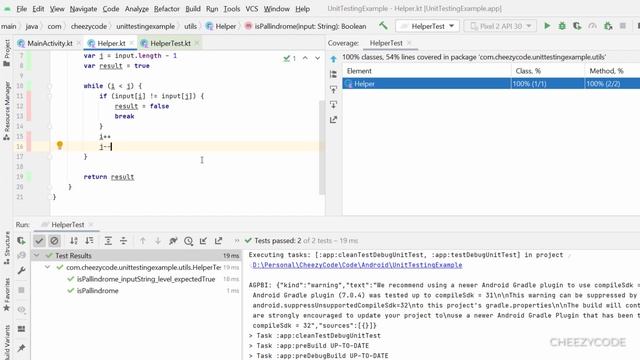
Task: Toggle the Favorites tool window
Action: 7,295
